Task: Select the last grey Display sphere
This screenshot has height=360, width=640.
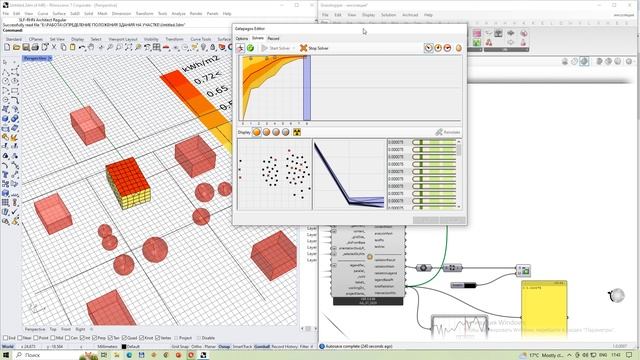Action: pyautogui.click(x=286, y=132)
